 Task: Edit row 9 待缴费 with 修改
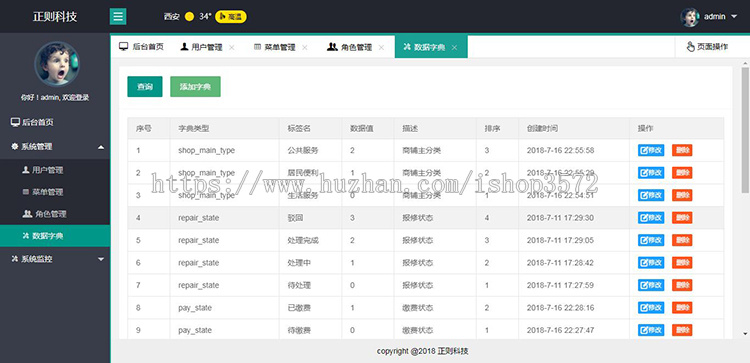(x=651, y=330)
